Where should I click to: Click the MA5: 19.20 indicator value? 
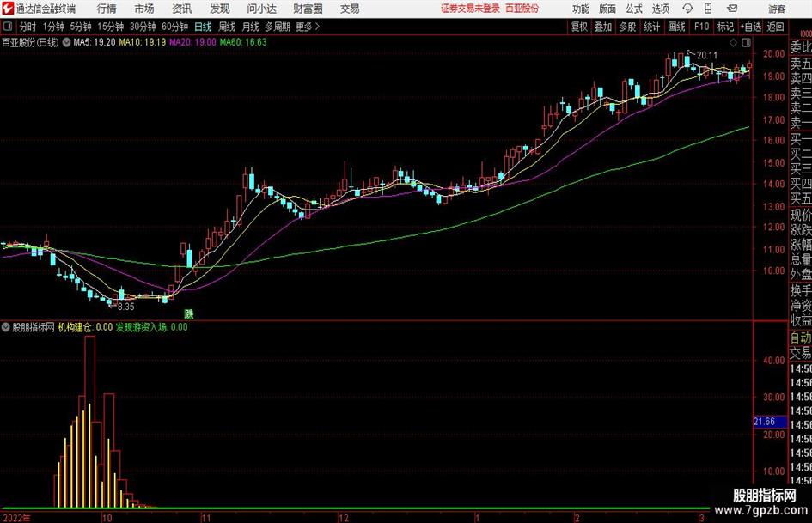point(95,42)
